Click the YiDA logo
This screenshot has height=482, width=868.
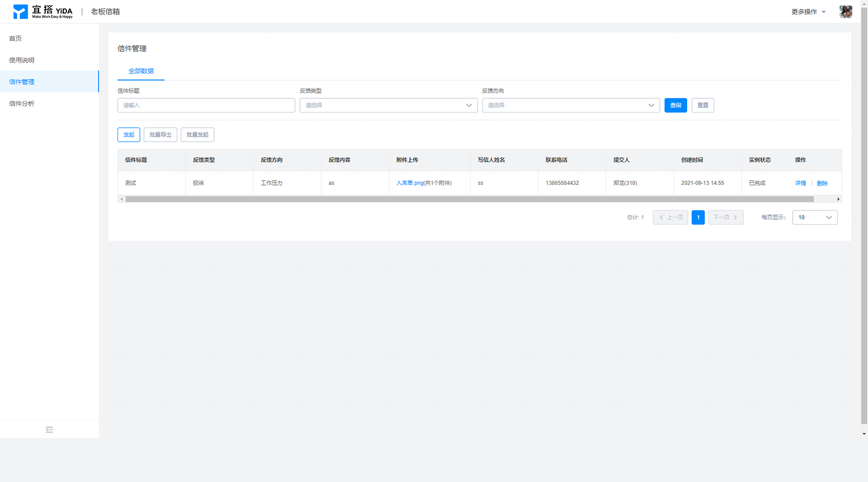coord(43,11)
